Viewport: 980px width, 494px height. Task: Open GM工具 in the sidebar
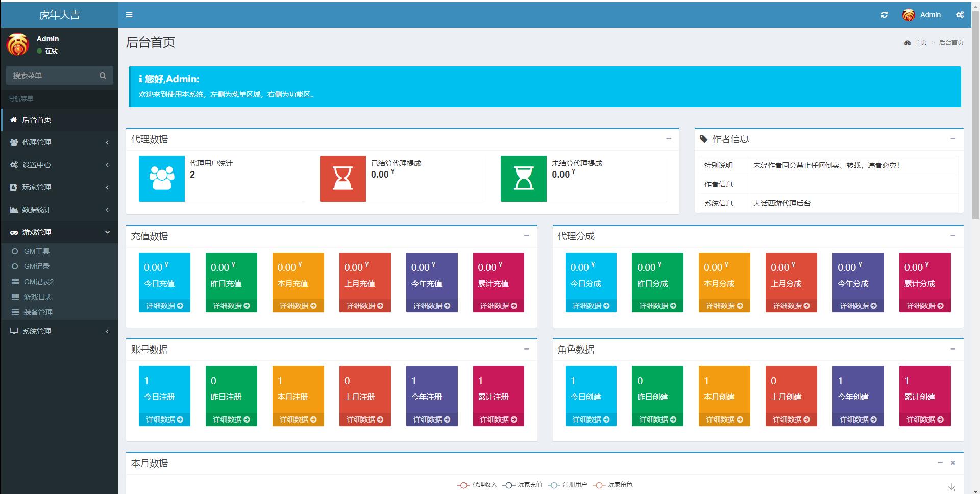point(37,251)
